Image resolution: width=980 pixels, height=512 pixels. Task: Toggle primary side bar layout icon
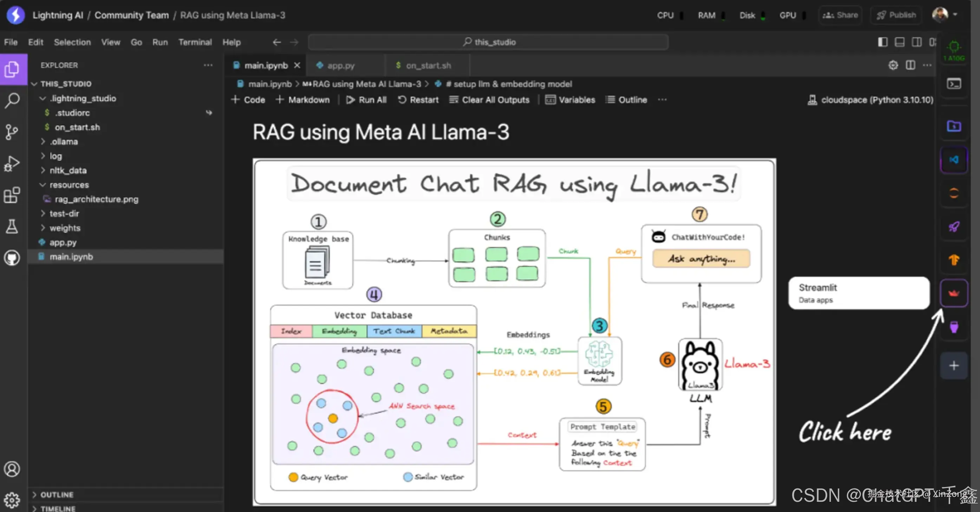(883, 42)
